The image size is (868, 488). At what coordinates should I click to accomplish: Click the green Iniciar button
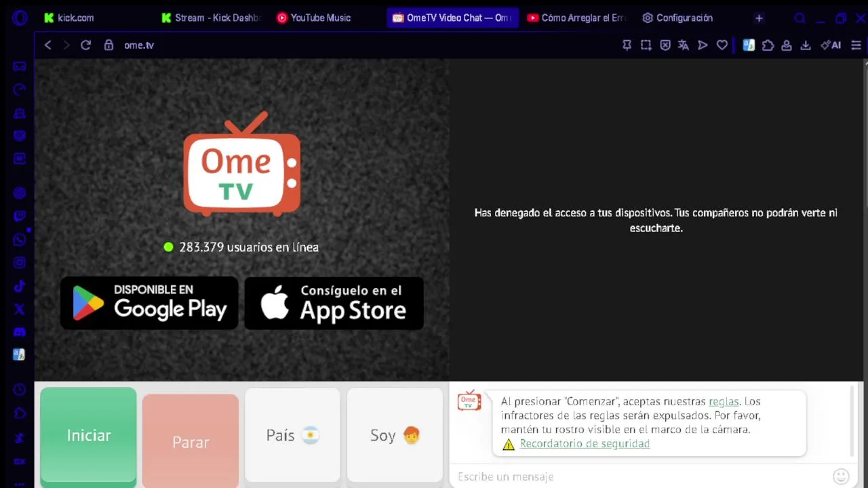click(88, 436)
